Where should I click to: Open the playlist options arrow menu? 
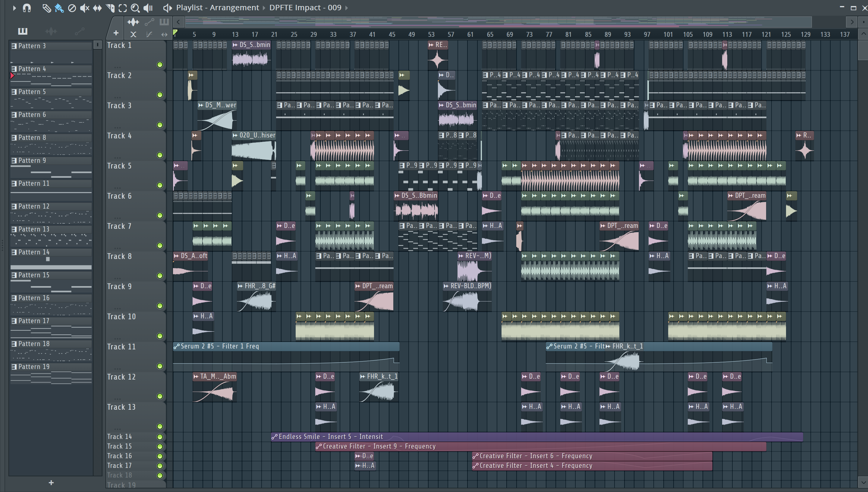tap(14, 8)
